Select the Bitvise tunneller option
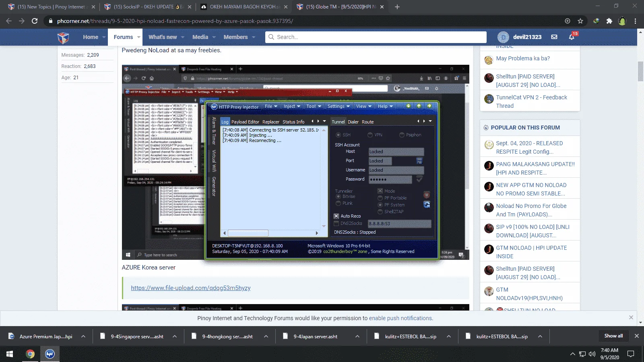 coord(339,197)
